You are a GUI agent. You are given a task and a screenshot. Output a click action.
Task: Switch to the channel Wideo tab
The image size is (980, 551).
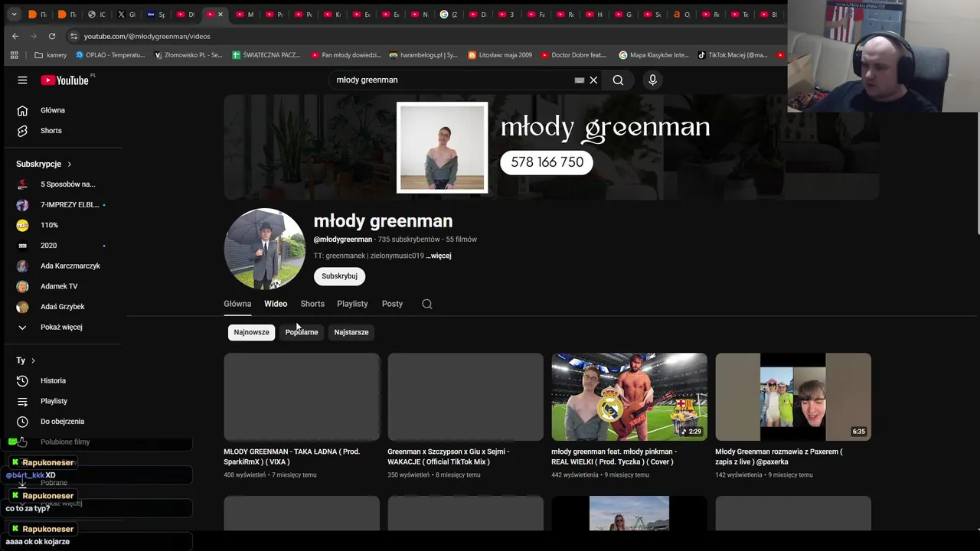[276, 304]
